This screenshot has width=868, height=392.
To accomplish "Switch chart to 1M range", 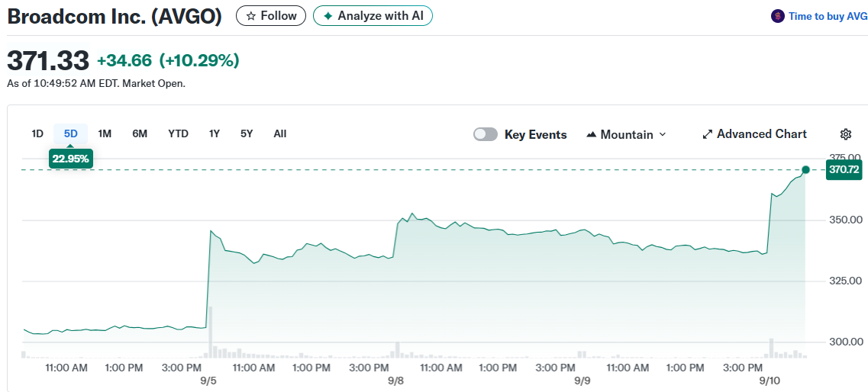I will pos(105,133).
